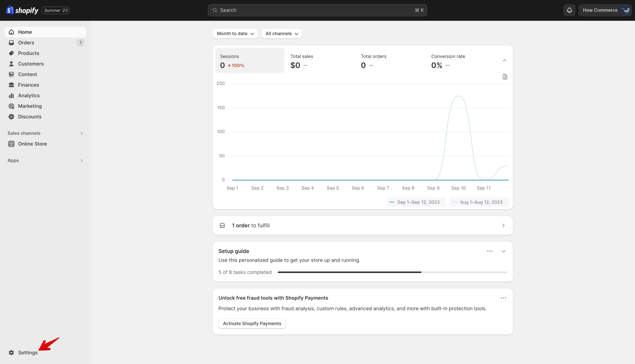Click the Settings gear icon
The width and height of the screenshot is (635, 364).
tap(11, 353)
